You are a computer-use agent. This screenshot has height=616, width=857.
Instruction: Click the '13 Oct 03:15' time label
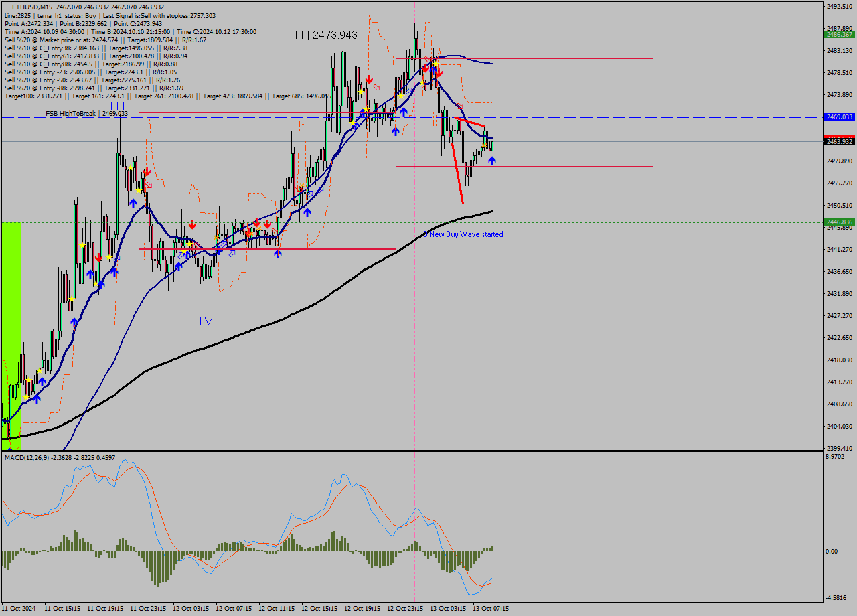(x=448, y=609)
